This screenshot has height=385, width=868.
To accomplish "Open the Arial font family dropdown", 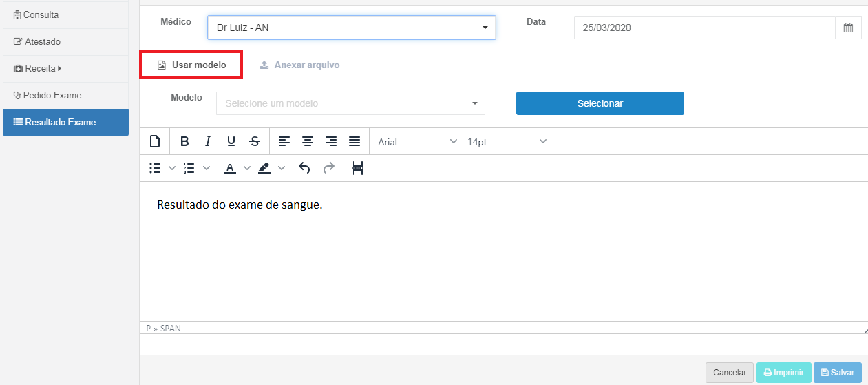I will [x=416, y=141].
